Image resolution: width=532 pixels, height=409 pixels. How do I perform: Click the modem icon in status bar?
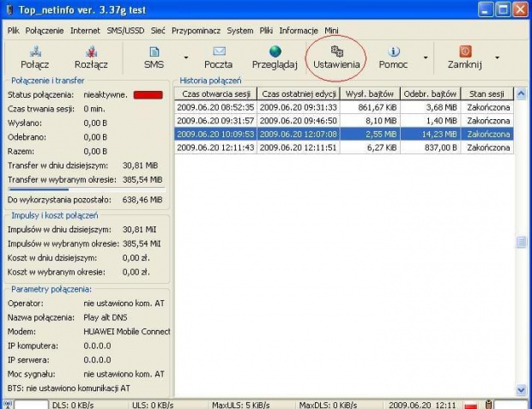(489, 405)
